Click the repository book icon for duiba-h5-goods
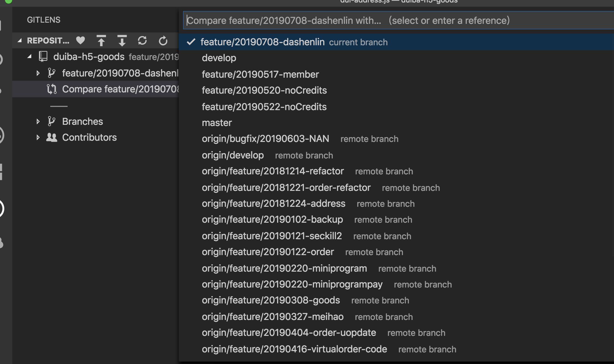This screenshot has width=614, height=364. click(43, 57)
